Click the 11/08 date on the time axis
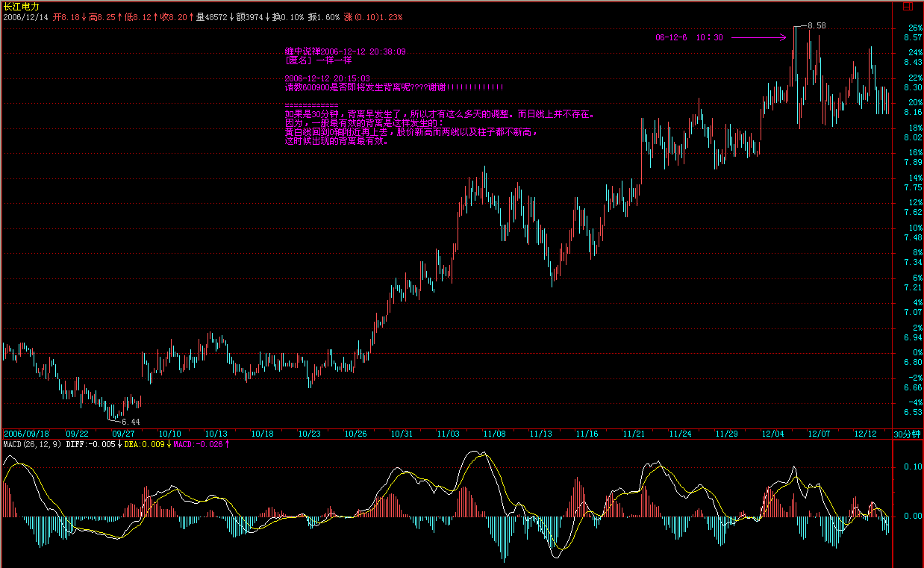This screenshot has width=924, height=568. (494, 434)
